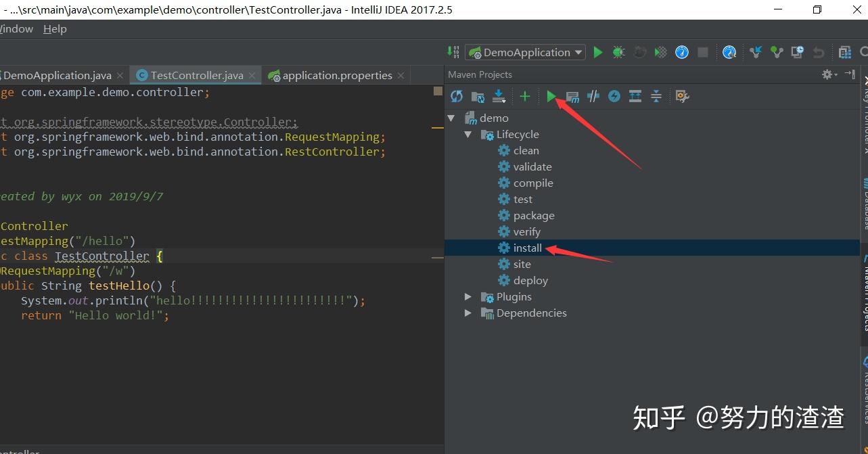Open the Window menu

tap(16, 29)
